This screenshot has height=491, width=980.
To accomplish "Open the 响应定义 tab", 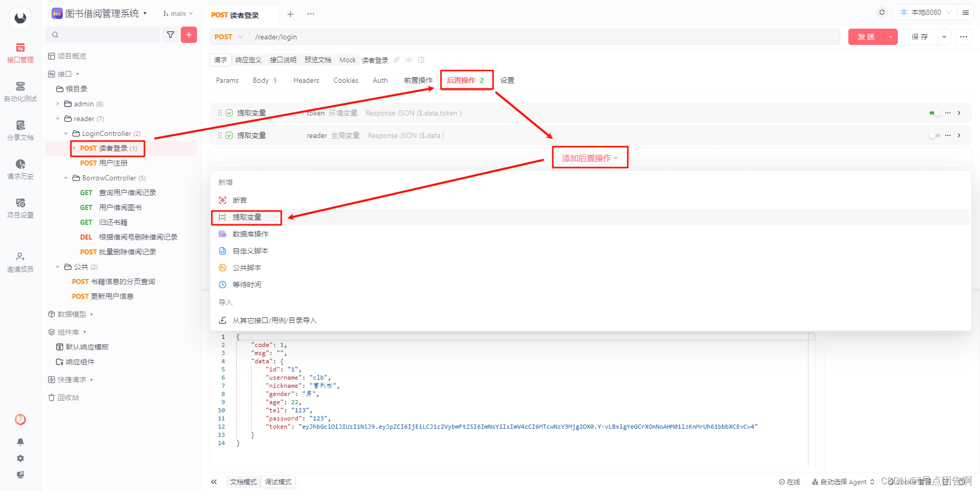I will [x=248, y=60].
